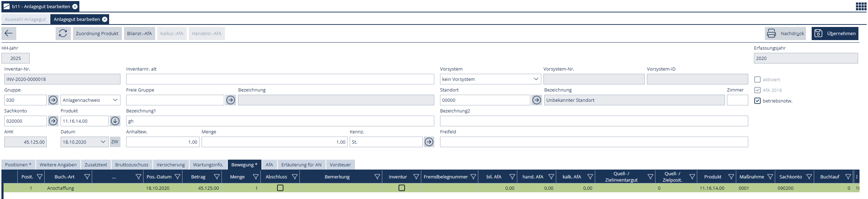Screen dimensions: 868x199
Task: Filter the hand. AfA column
Action: click(551, 177)
